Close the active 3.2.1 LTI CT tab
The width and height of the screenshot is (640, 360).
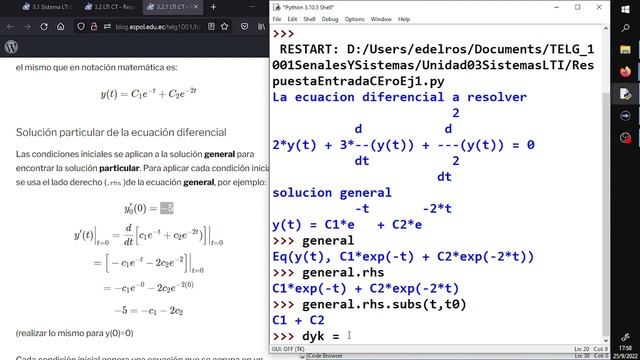tap(196, 7)
